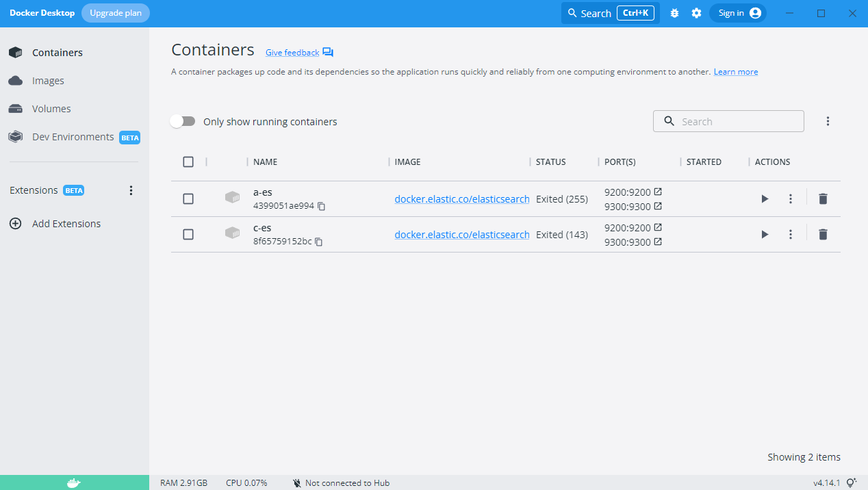Click the Sign in button

737,13
